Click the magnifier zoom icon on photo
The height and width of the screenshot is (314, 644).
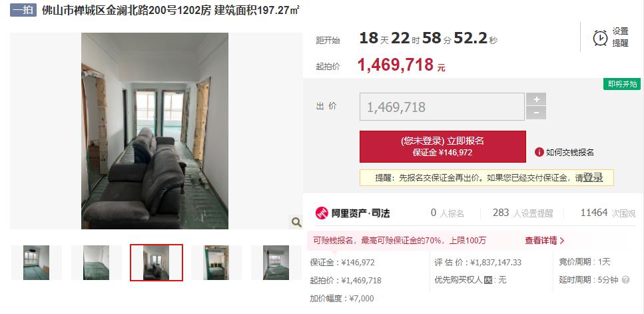(x=296, y=223)
